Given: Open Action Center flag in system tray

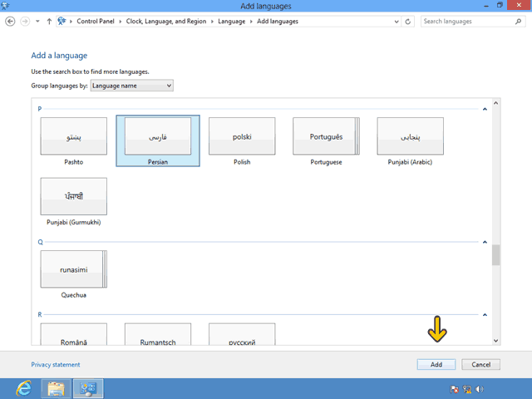Looking at the screenshot, I should 455,389.
